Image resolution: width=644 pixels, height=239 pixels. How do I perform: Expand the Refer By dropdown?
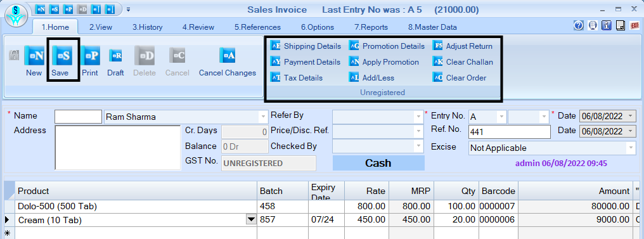(418, 117)
